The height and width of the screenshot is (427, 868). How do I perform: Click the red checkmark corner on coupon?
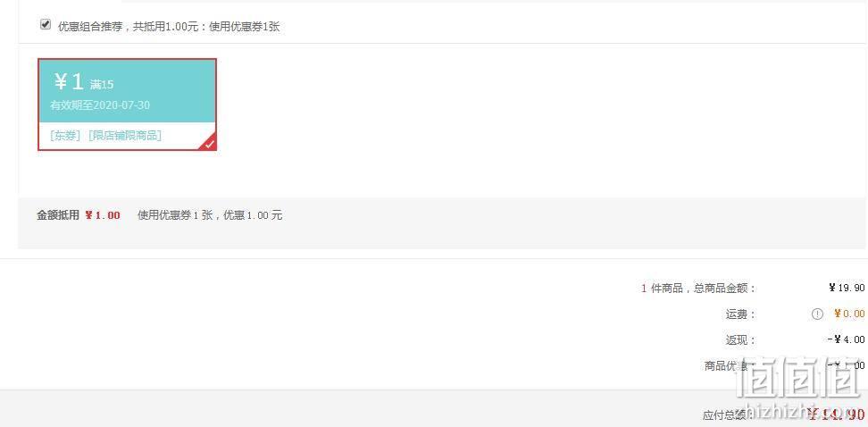tap(208, 142)
